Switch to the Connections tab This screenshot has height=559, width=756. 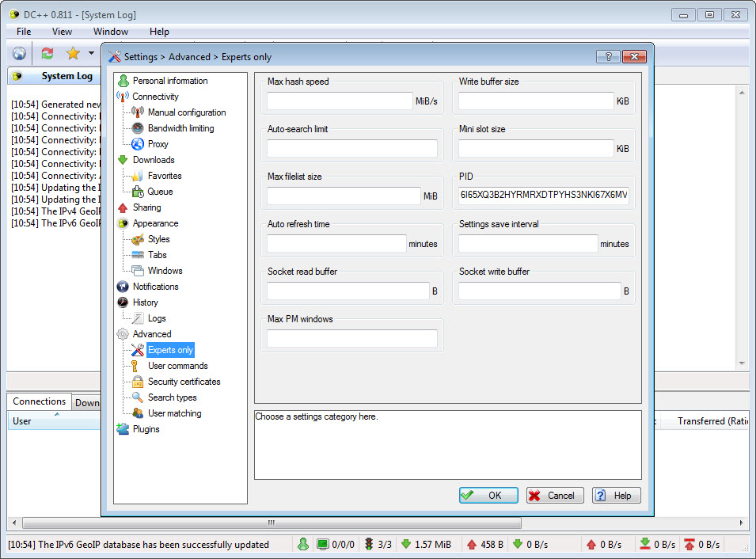coord(39,401)
